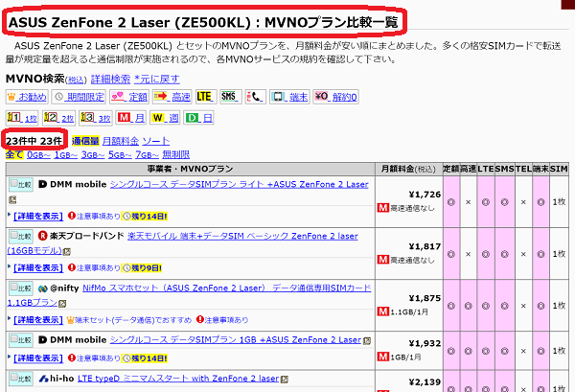This screenshot has height=392, width=575.
Task: Toggle the phone call filter icon
Action: click(256, 97)
